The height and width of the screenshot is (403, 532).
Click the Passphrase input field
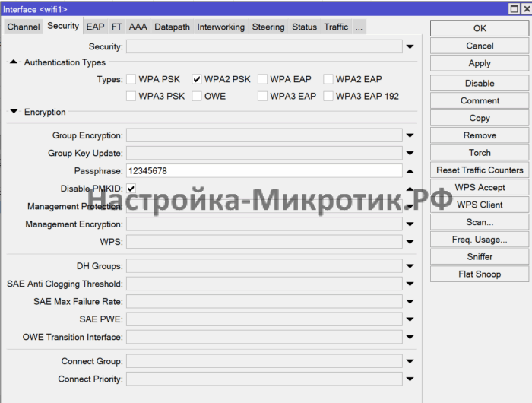[x=263, y=171]
